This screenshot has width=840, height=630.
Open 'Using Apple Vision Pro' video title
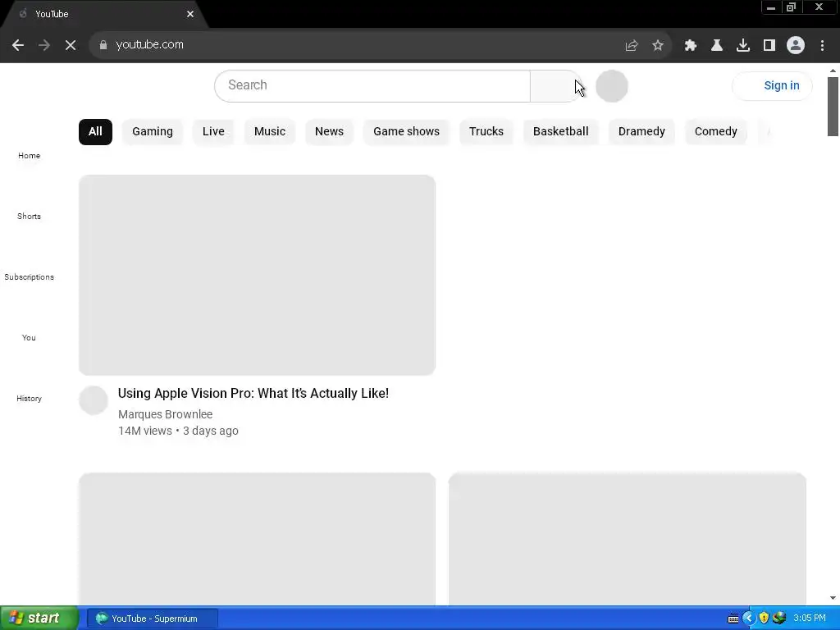[253, 394]
